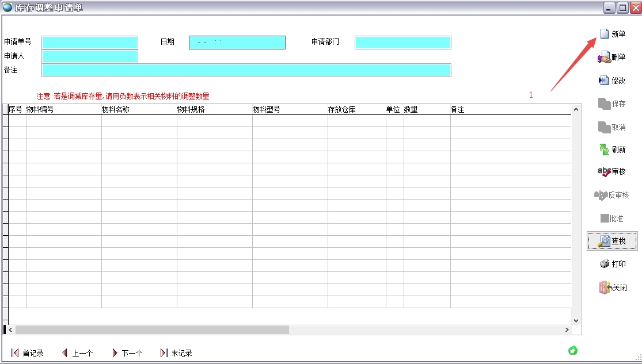Click the 申请部门 input field
Screen dimensions: 642x364
402,43
